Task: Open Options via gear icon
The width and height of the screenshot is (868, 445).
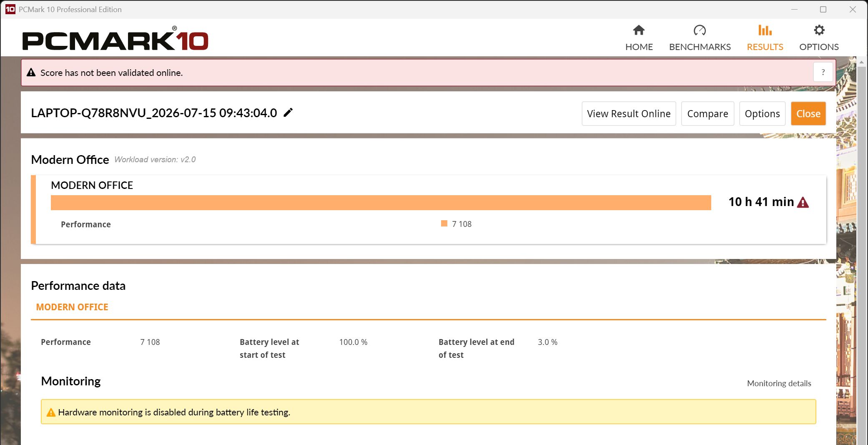Action: (819, 30)
